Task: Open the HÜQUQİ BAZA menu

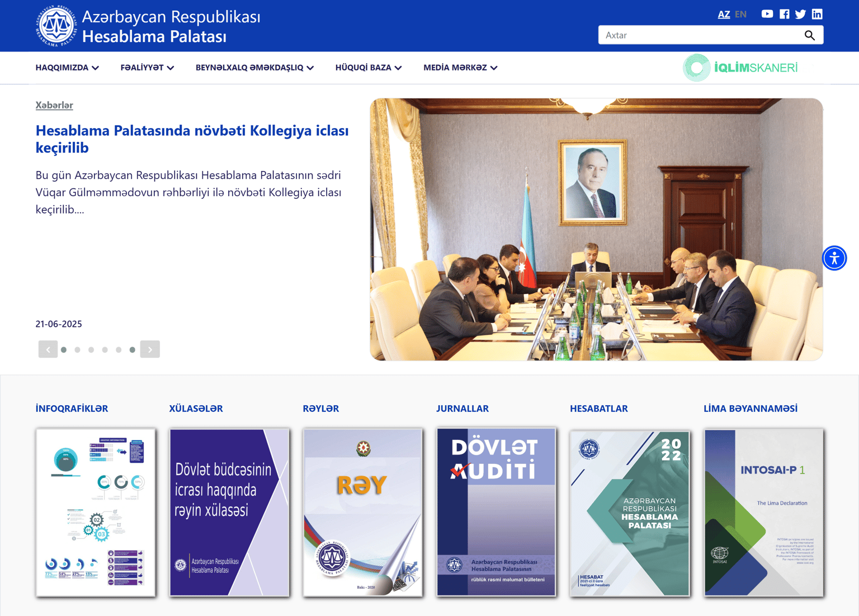Action: tap(368, 68)
